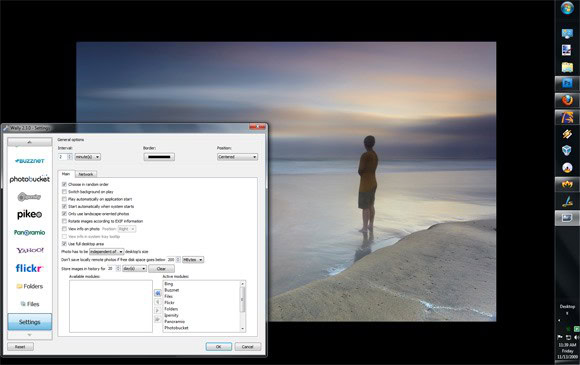Toggle Choose in random order checkbox
Viewport: 580px width, 365px height.
point(64,184)
